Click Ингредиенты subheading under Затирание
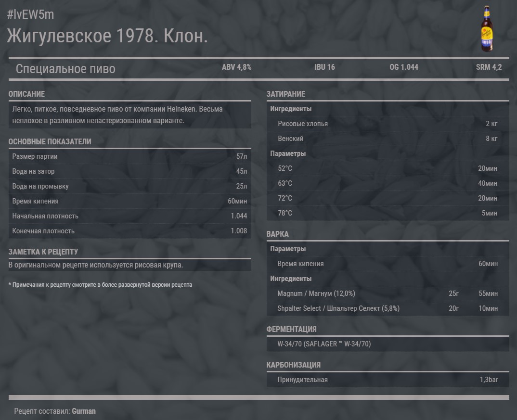The width and height of the screenshot is (517, 420). click(291, 109)
